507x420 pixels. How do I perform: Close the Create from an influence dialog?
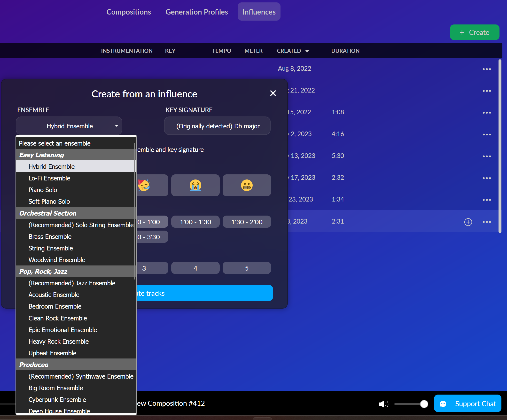pyautogui.click(x=273, y=93)
